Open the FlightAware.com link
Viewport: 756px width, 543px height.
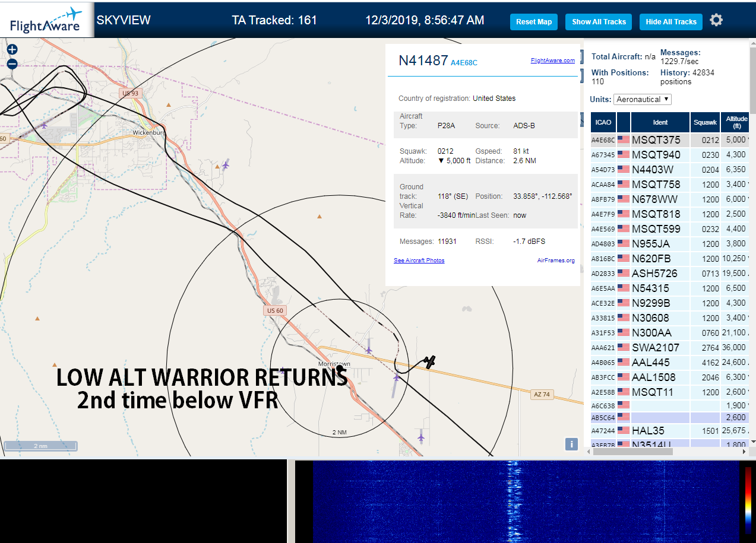tap(552, 61)
